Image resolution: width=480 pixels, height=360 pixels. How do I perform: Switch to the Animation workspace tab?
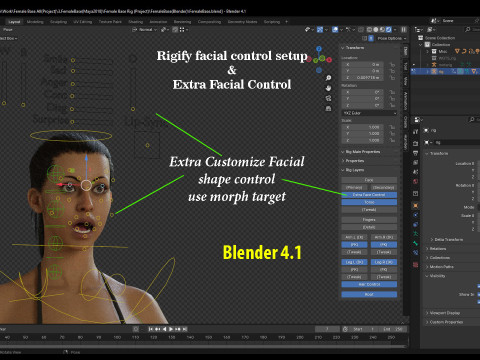click(158, 22)
